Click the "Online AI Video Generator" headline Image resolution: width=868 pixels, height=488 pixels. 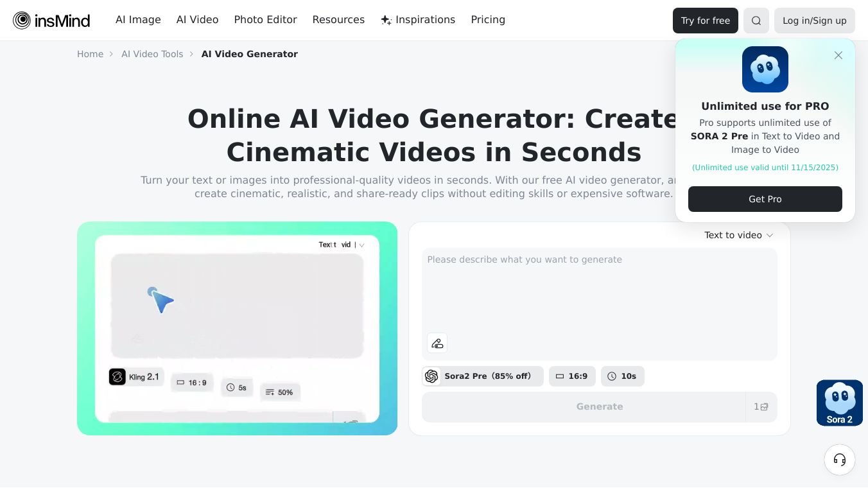pyautogui.click(x=433, y=135)
